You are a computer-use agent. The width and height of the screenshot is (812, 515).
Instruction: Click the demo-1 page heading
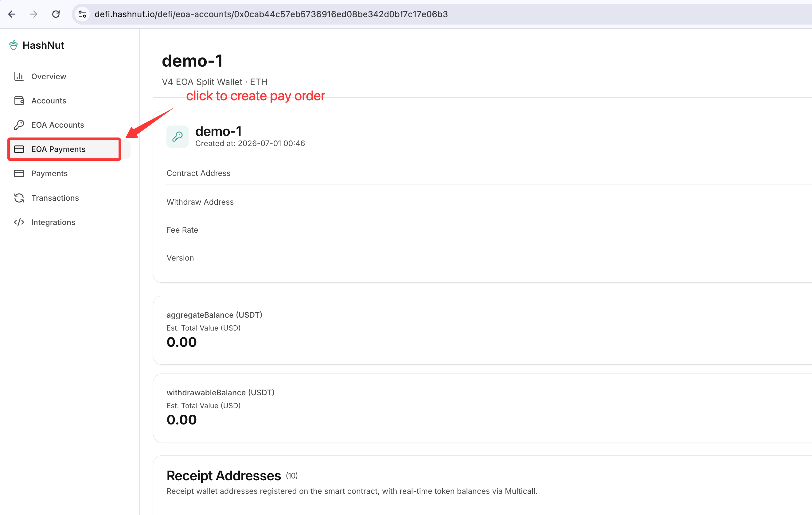192,61
